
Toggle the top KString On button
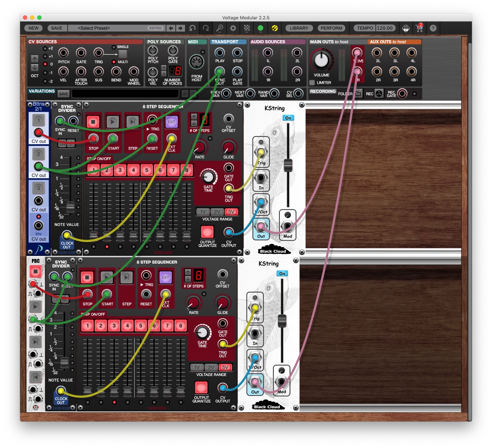(288, 118)
